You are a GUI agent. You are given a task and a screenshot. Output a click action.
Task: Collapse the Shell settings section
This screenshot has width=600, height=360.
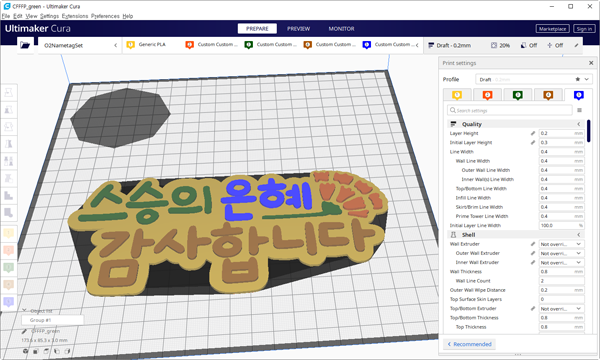point(516,235)
